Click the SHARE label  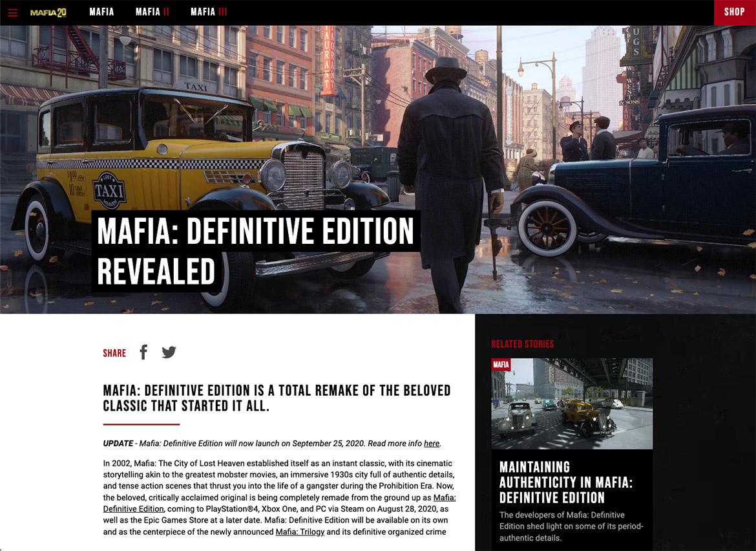click(x=114, y=353)
